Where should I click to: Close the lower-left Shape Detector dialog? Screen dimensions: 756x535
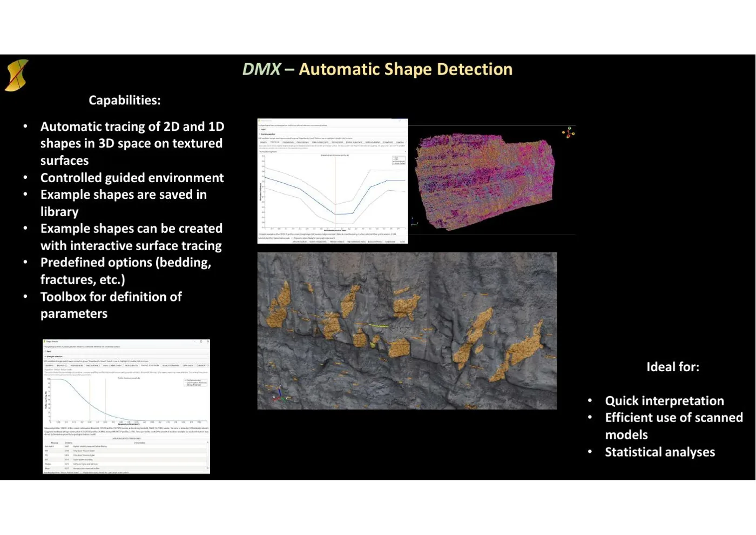[208, 342]
